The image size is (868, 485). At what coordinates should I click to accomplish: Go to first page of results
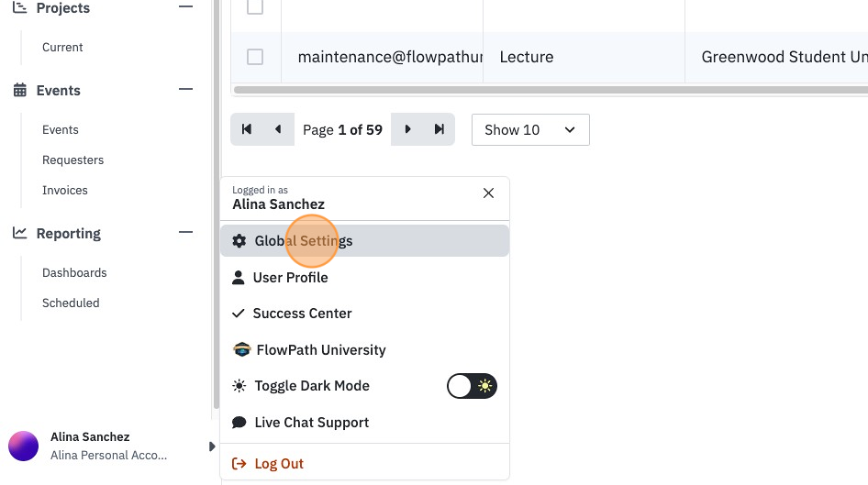point(246,129)
